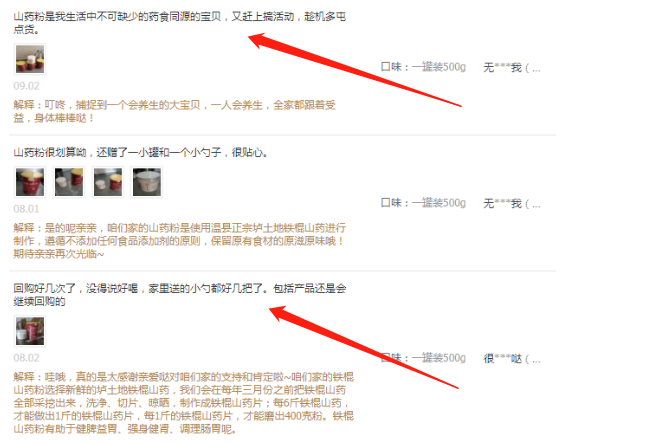The height and width of the screenshot is (443, 661).
Task: Click the 08.01 review date
Action: coord(26,209)
